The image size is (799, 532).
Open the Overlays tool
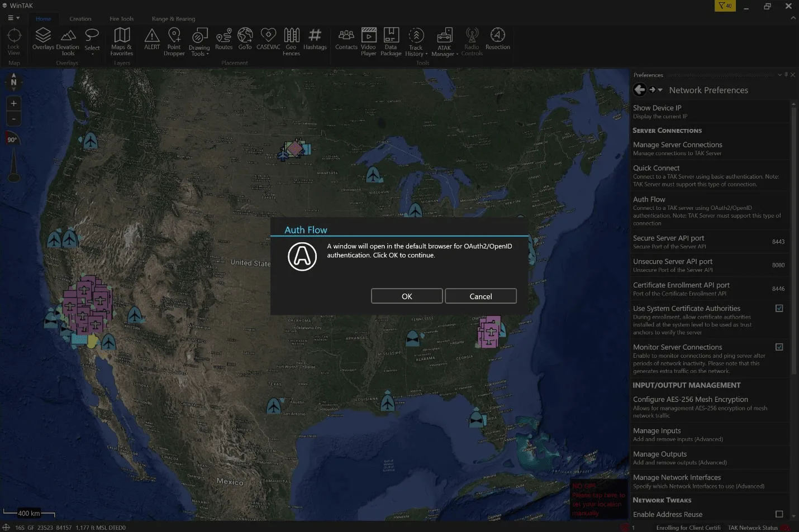pyautogui.click(x=43, y=39)
